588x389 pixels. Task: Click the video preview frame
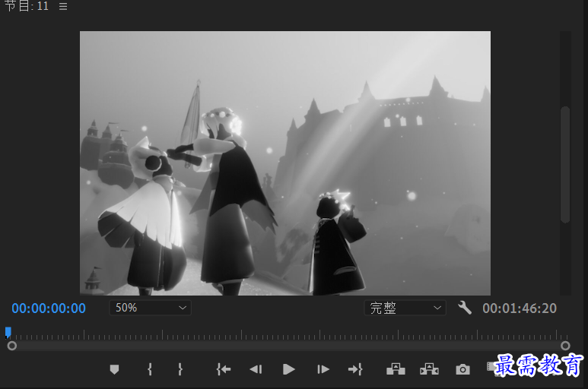[285, 163]
